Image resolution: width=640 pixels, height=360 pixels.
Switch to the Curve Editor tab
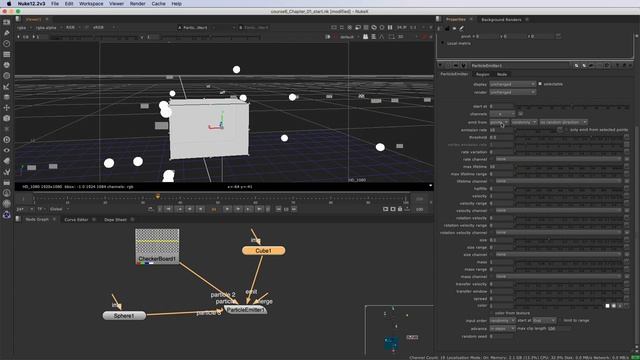point(76,220)
